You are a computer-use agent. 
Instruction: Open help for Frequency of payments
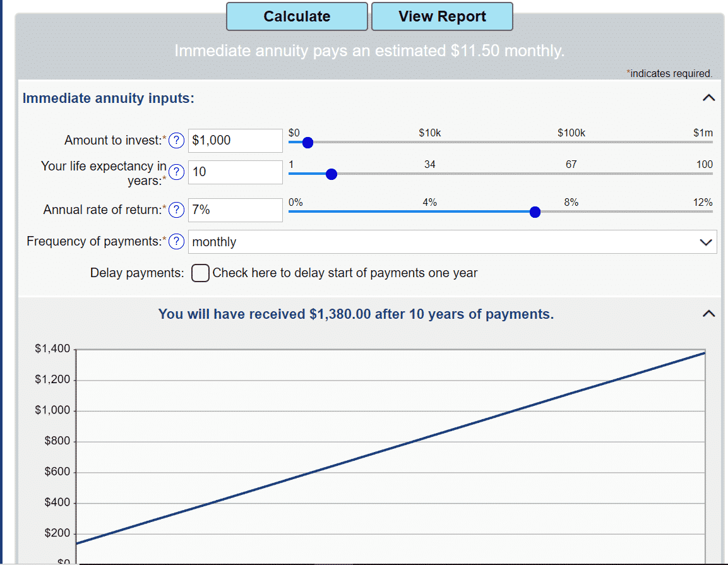[x=176, y=241]
